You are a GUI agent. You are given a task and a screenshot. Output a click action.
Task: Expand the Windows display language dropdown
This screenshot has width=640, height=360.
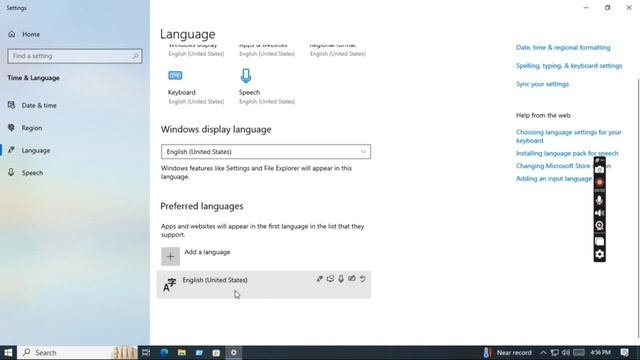click(x=266, y=152)
